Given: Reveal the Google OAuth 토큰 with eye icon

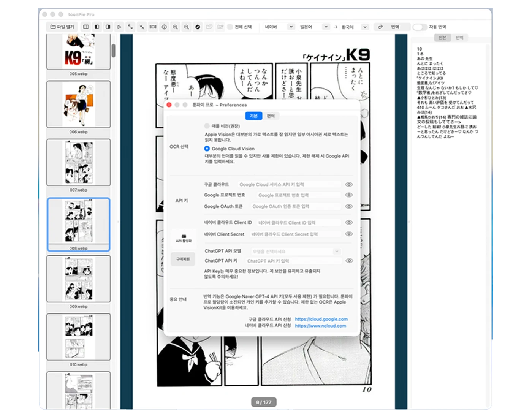Looking at the screenshot, I should (349, 206).
